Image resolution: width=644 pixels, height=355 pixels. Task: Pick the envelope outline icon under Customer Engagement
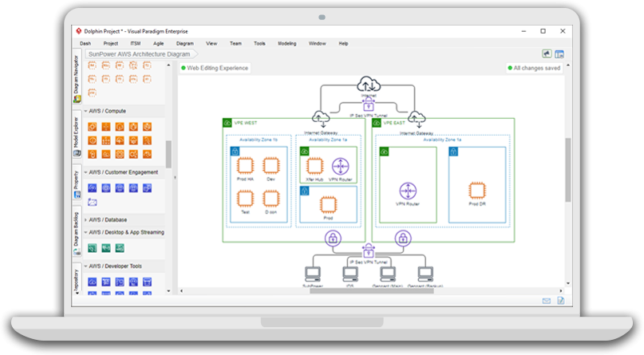click(93, 202)
